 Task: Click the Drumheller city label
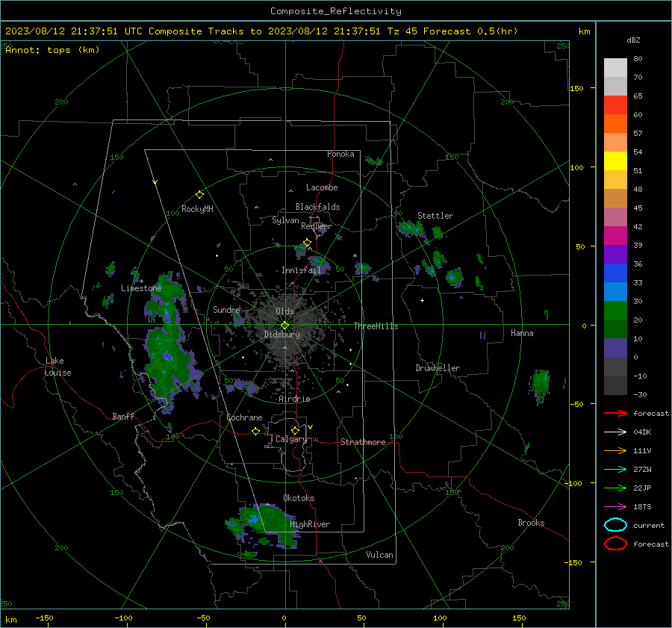click(x=438, y=368)
